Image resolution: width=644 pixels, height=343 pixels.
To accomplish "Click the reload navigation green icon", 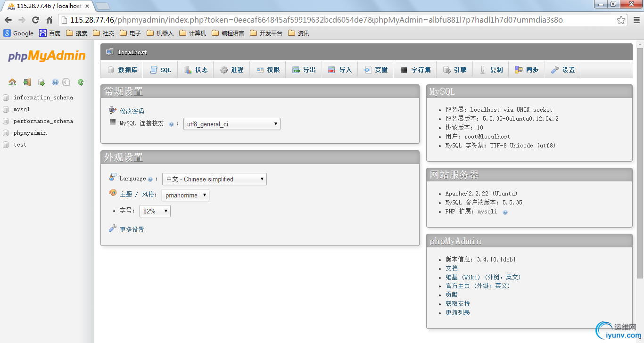I will point(81,82).
